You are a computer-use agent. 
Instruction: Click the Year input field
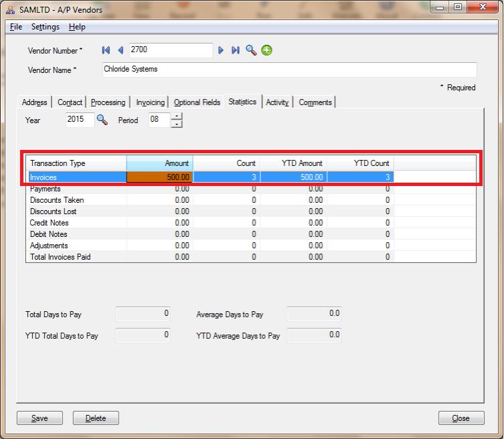coord(80,120)
